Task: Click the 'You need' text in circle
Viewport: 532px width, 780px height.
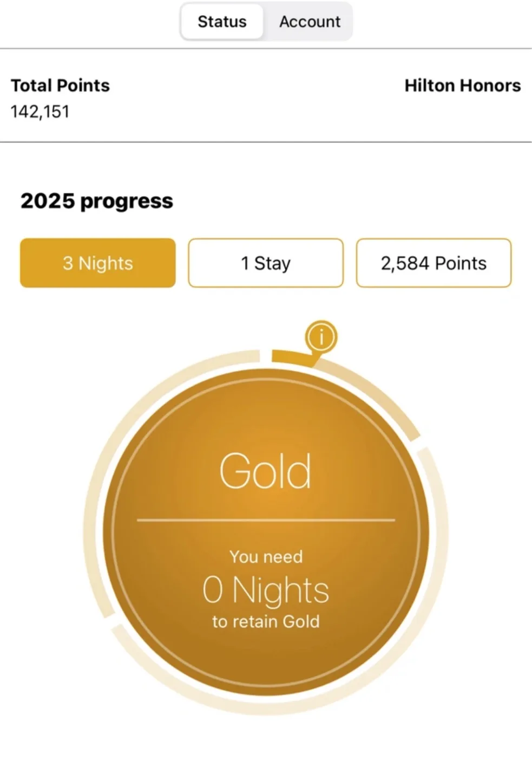Action: pos(266,557)
